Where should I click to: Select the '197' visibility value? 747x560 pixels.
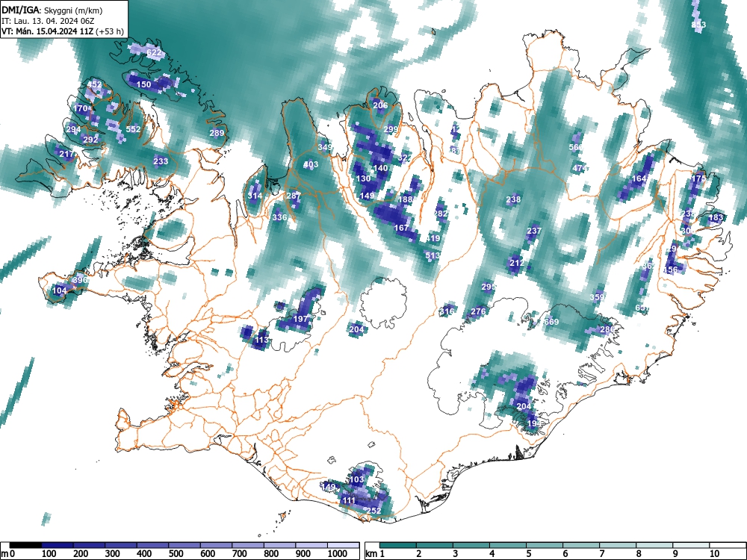click(300, 319)
